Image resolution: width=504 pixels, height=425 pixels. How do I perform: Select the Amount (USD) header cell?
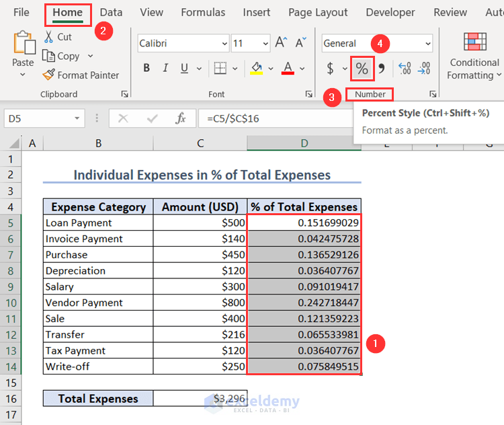tap(200, 206)
